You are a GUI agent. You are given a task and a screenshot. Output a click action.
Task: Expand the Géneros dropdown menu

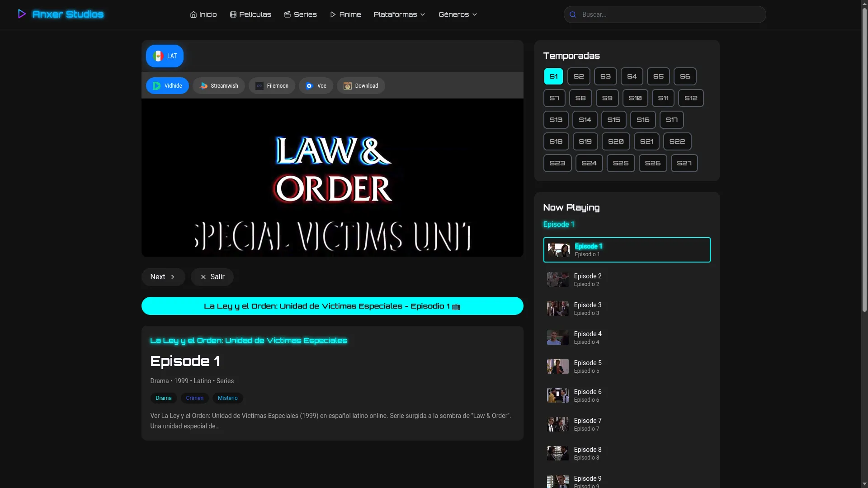click(x=458, y=14)
